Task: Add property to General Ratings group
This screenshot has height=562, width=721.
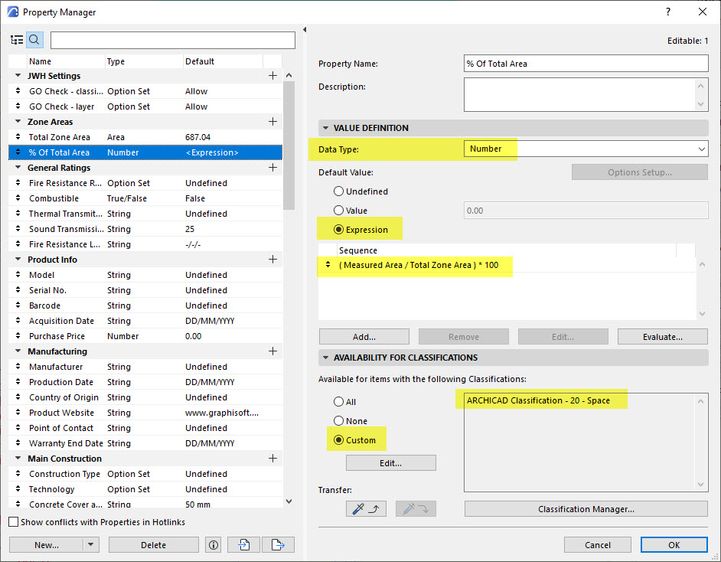Action: (273, 167)
